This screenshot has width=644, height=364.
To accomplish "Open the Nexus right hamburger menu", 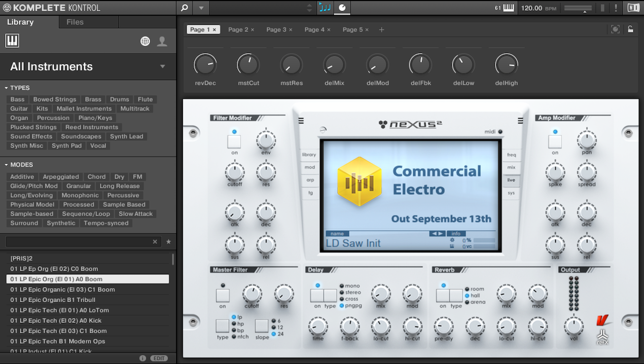I will 520,121.
